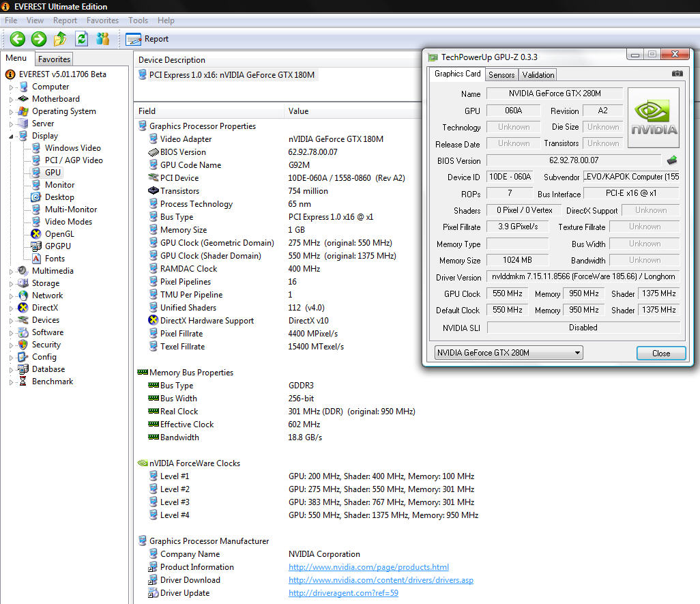Minimize the GPU-Z window
Viewport: 700px width, 604px height.
(x=635, y=55)
